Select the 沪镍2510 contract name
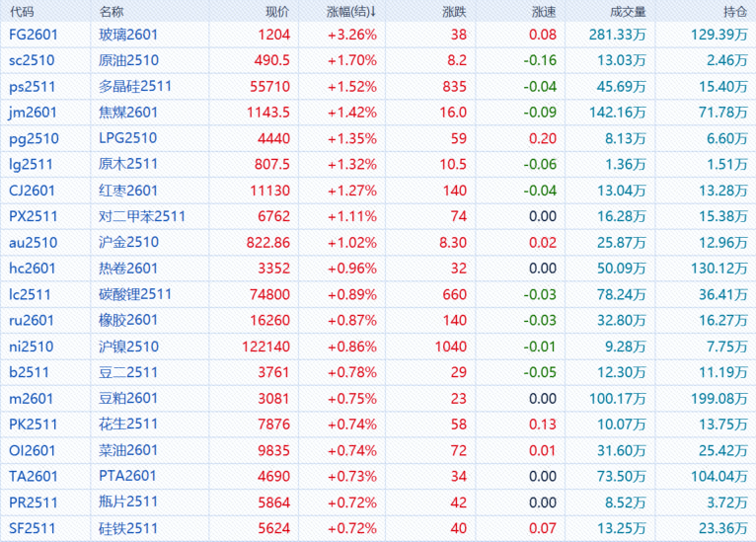 [x=128, y=346]
